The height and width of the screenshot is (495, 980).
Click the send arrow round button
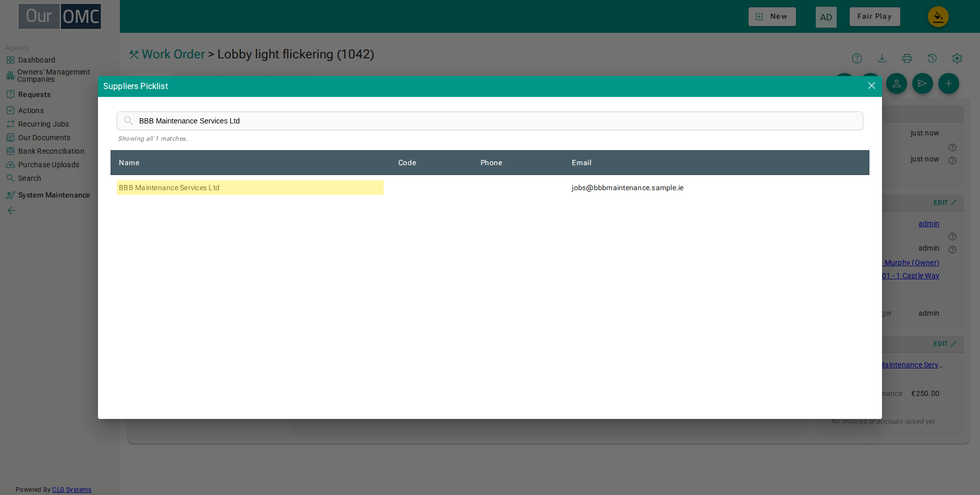coord(923,83)
